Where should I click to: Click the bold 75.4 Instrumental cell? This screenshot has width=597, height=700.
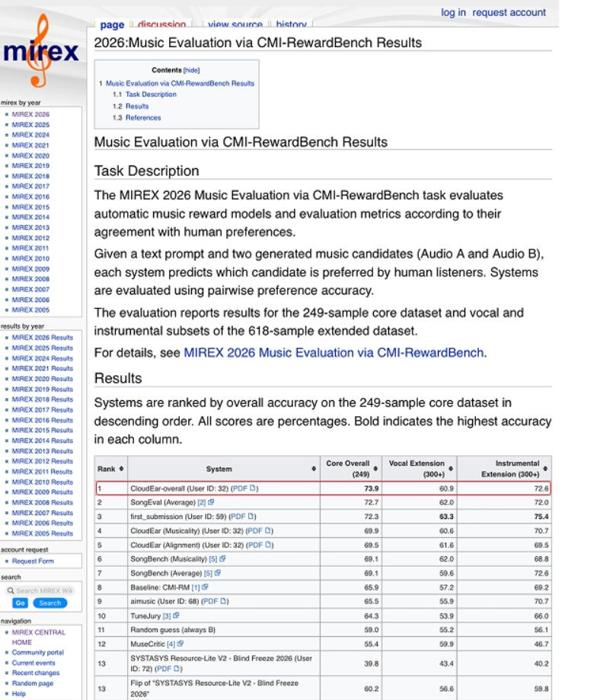(x=505, y=517)
